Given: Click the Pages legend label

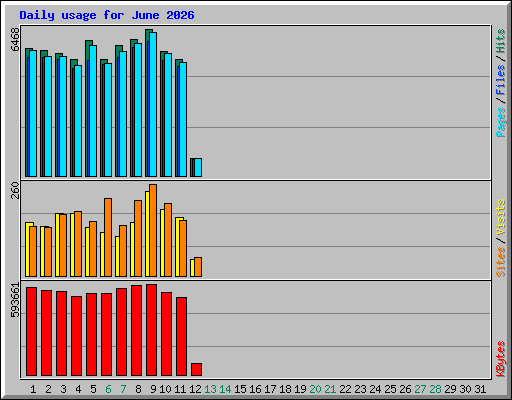Looking at the screenshot, I should pos(501,122).
